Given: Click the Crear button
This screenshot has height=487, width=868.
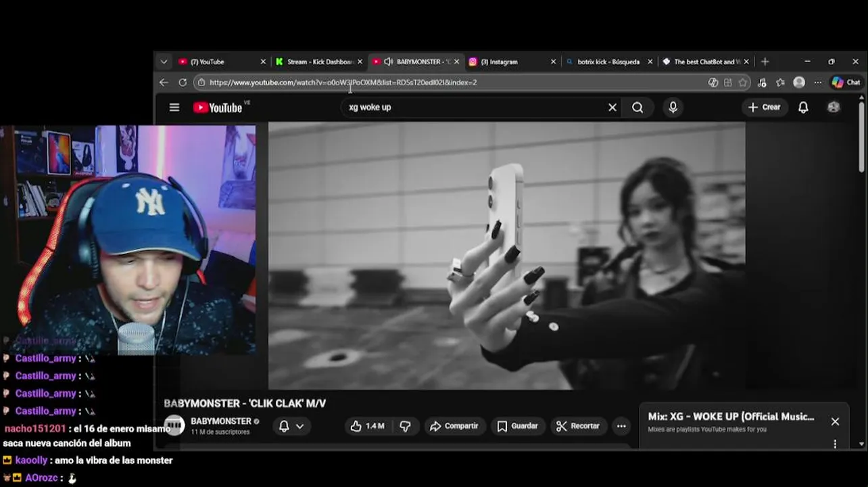Looking at the screenshot, I should pyautogui.click(x=764, y=107).
